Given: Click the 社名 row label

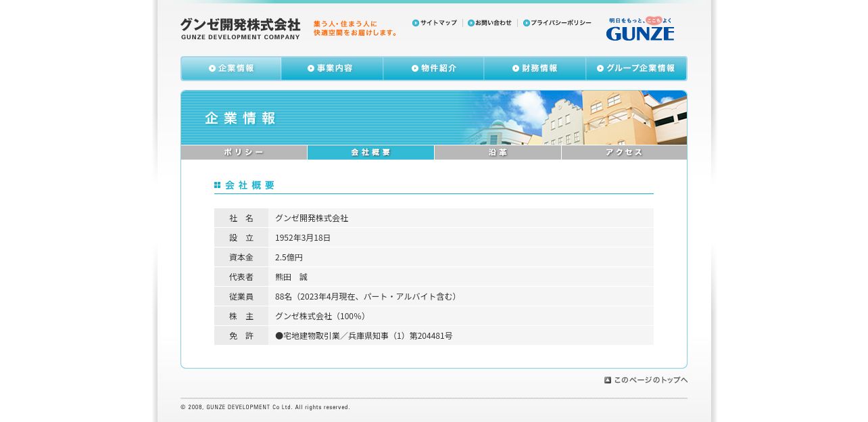Looking at the screenshot, I should pyautogui.click(x=241, y=218).
